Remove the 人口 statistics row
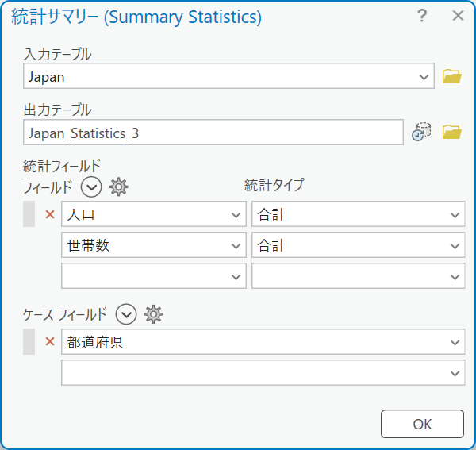 (50, 214)
